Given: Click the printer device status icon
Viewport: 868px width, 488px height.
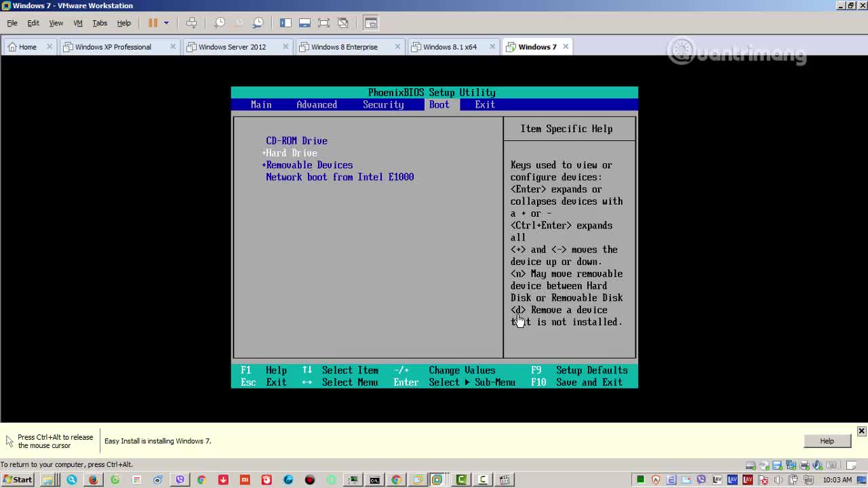Looking at the screenshot, I should [805, 466].
